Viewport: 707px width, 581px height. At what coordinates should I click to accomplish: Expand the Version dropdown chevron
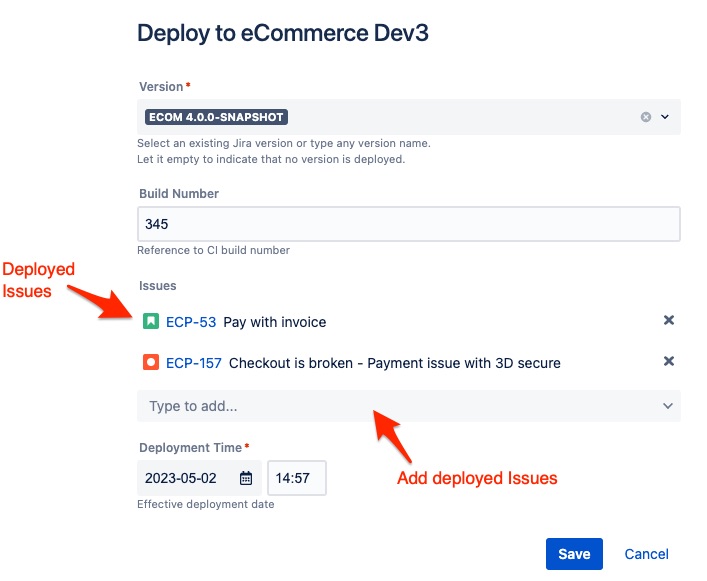pos(665,117)
